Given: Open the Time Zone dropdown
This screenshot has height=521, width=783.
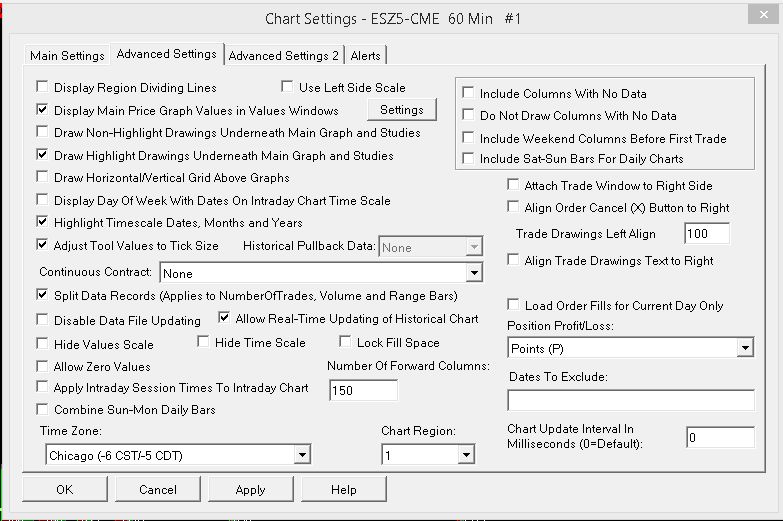Looking at the screenshot, I should (x=178, y=455).
